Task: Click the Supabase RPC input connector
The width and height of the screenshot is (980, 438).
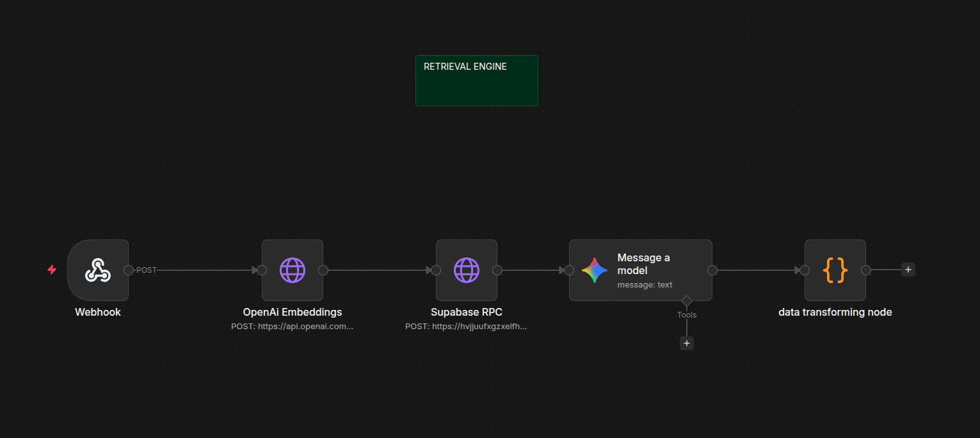Action: pyautogui.click(x=436, y=270)
